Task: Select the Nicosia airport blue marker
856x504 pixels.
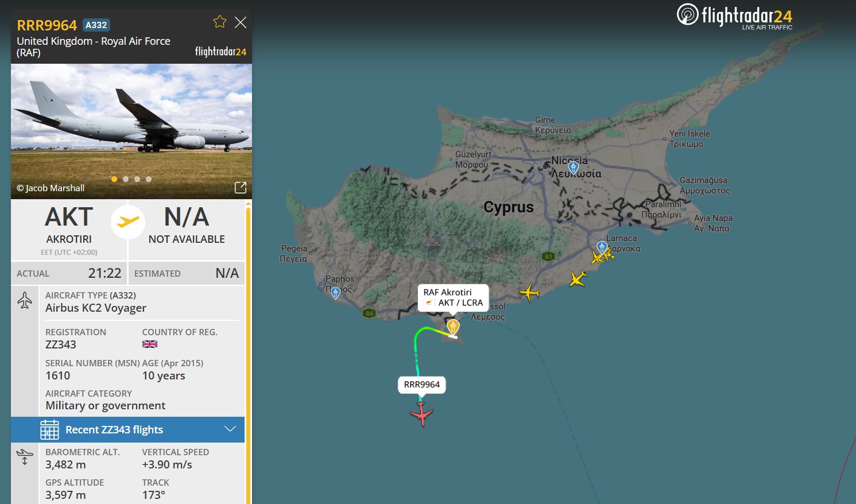Action: (573, 168)
